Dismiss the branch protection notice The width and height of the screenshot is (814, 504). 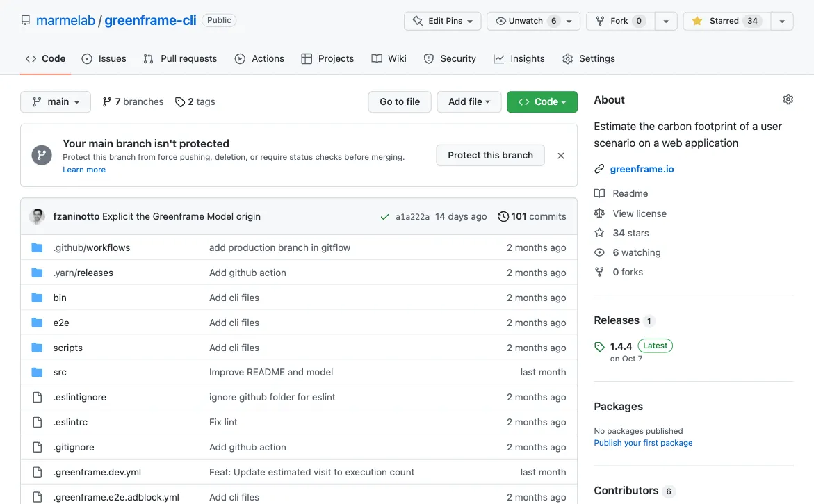(x=561, y=155)
